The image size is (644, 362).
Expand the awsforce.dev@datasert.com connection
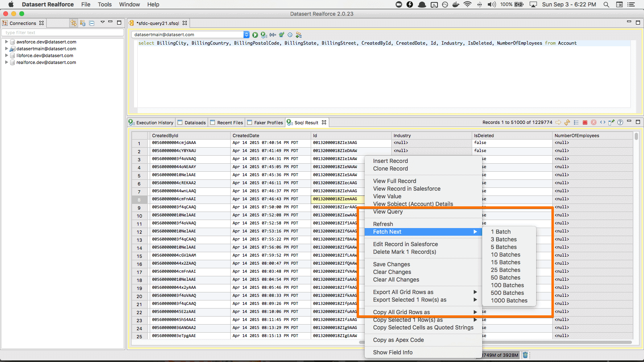coord(6,42)
